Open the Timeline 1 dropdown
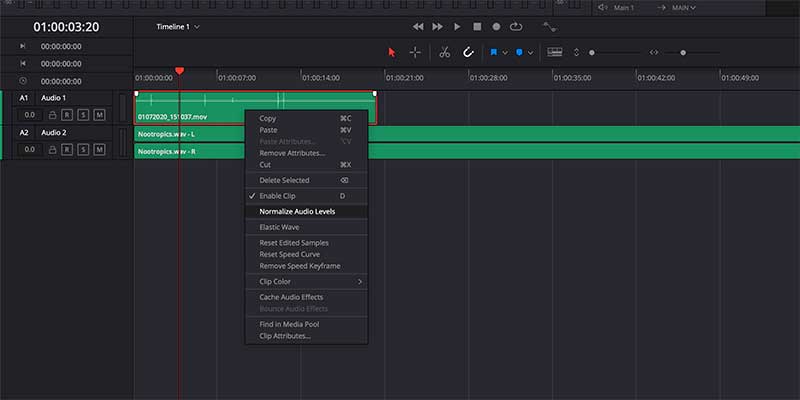Image resolution: width=800 pixels, height=400 pixels. click(x=178, y=27)
